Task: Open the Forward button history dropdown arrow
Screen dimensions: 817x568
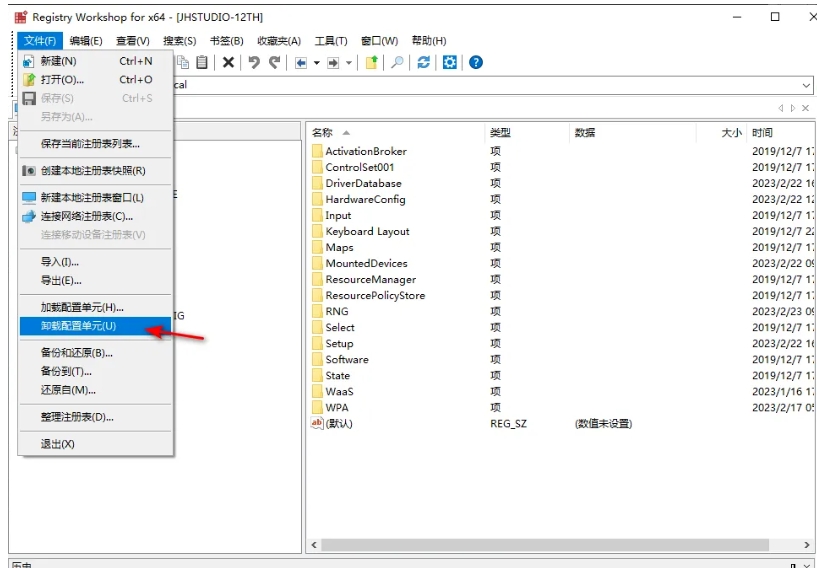Action: [349, 62]
